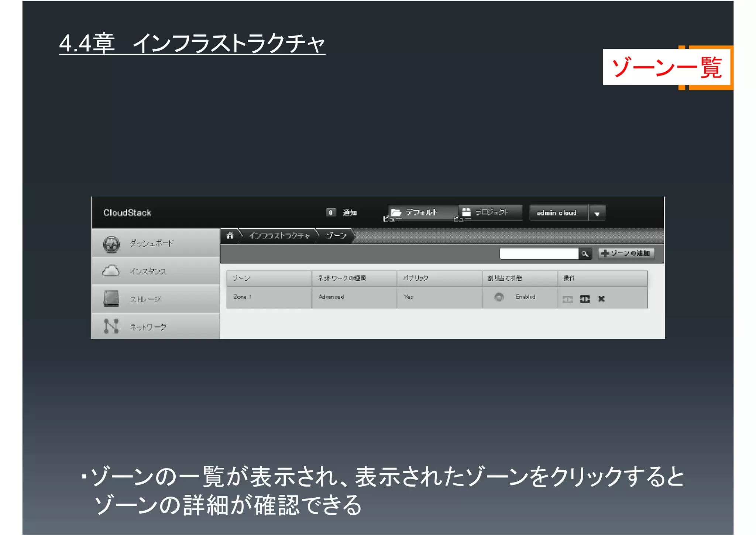Click the Dashboard gauge icon in sidebar
756x535 pixels.
(111, 244)
